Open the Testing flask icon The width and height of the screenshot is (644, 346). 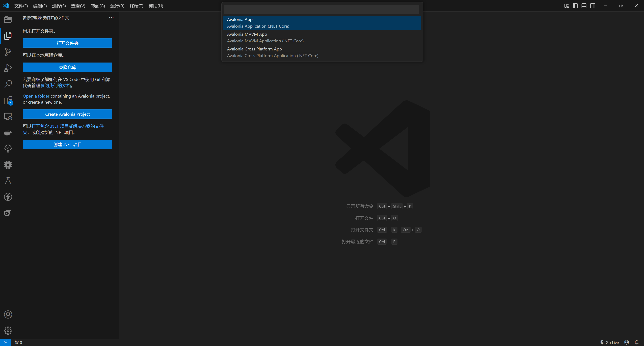(x=8, y=181)
